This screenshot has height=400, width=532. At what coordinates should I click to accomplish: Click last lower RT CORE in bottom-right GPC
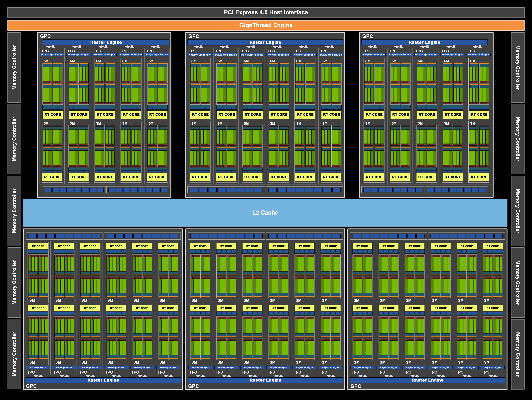click(493, 308)
